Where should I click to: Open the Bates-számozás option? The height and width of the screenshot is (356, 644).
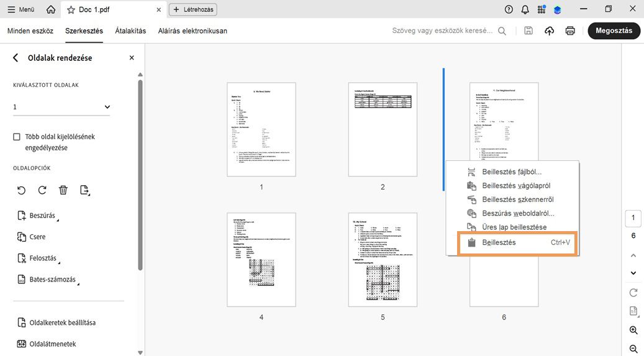pos(47,280)
